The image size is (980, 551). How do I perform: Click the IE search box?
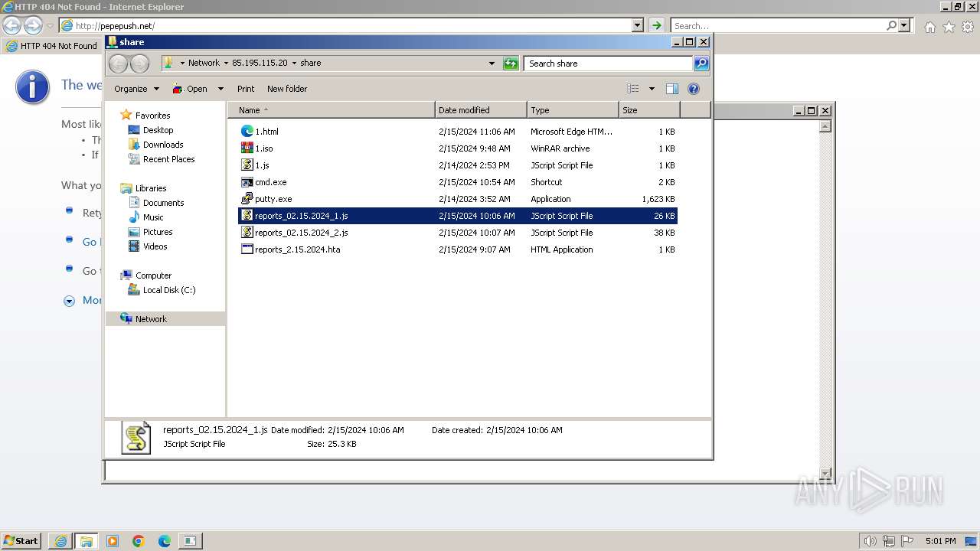tap(779, 25)
